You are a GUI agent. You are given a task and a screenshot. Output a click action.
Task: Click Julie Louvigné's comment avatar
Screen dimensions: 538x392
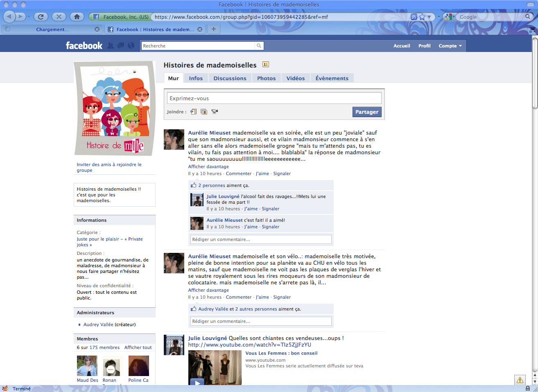[197, 200]
